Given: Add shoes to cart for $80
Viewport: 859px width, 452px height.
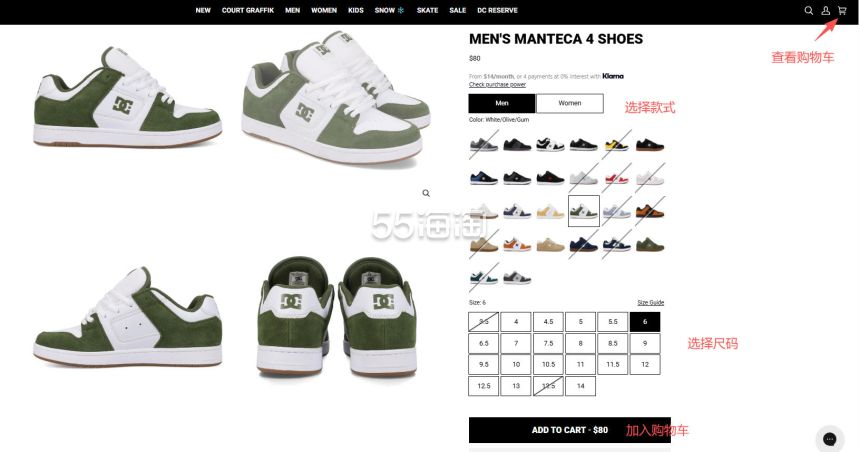Looking at the screenshot, I should pos(570,430).
